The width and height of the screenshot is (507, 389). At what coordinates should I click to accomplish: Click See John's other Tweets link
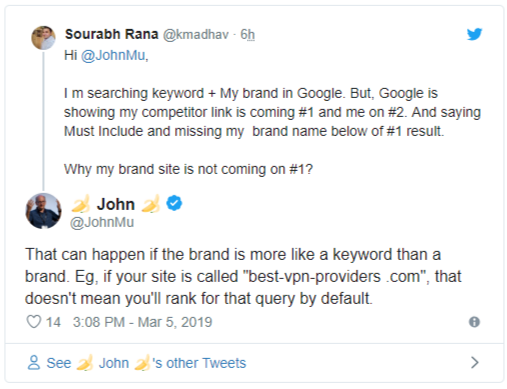[x=146, y=363]
